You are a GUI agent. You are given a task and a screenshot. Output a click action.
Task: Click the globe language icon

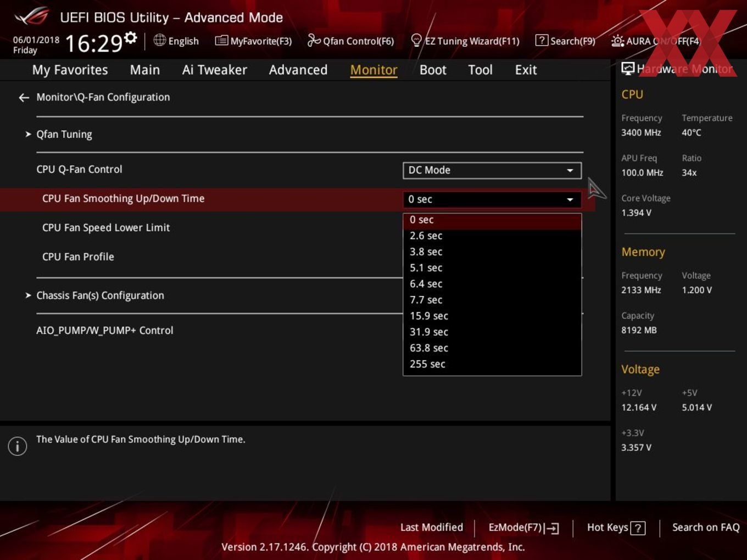point(159,40)
